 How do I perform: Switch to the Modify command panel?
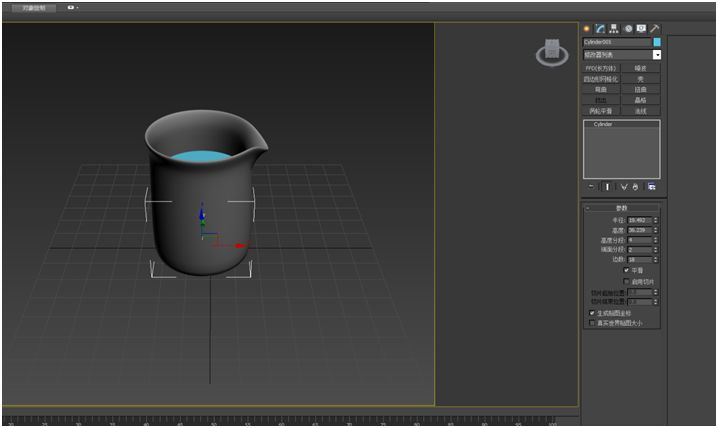pos(600,29)
